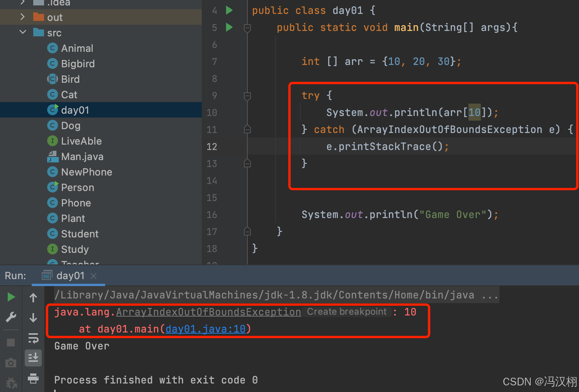The height and width of the screenshot is (392, 579).
Task: Run the day01 class from the line 4 gutter
Action: [x=229, y=10]
